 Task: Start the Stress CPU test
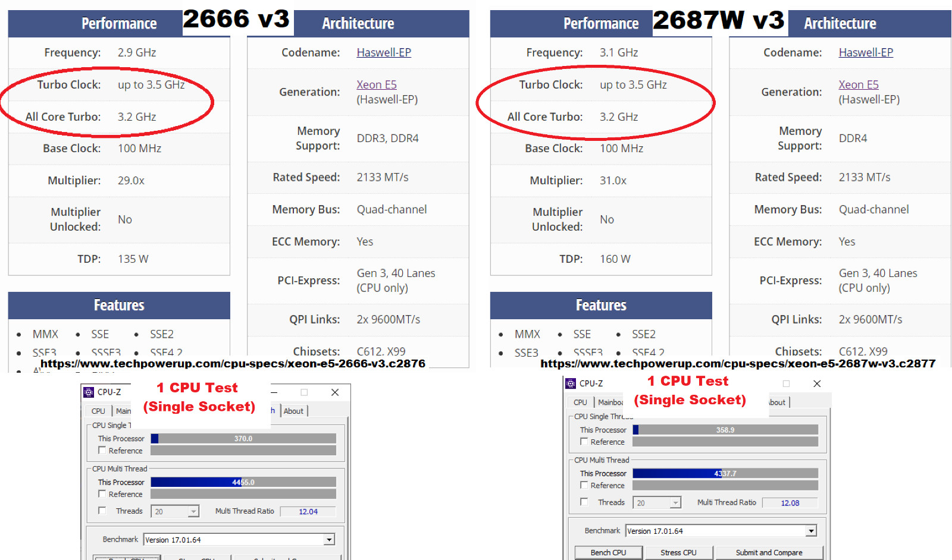678,553
